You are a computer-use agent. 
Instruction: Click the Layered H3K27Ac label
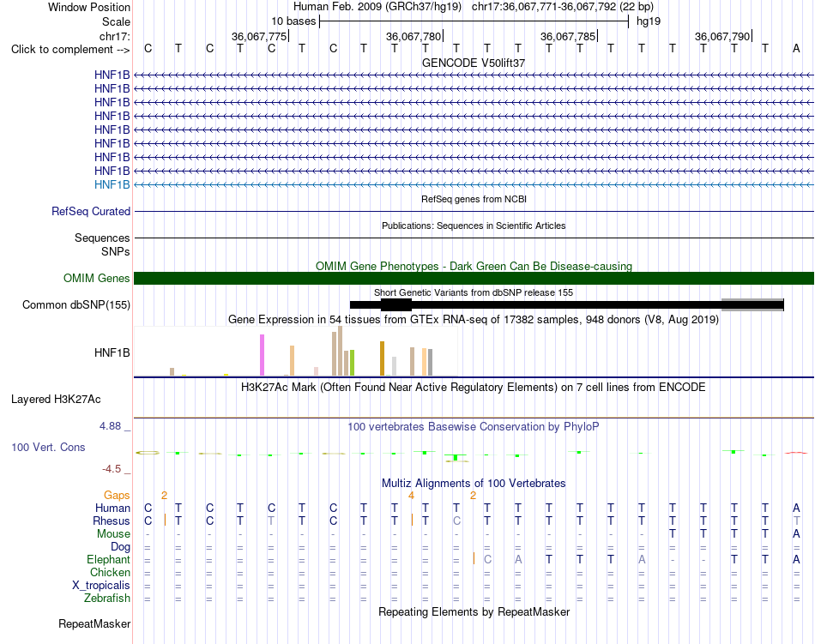pyautogui.click(x=56, y=400)
